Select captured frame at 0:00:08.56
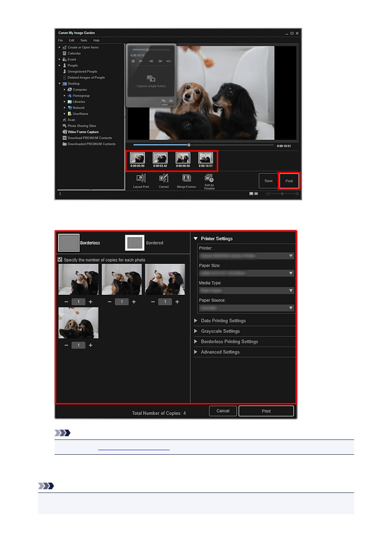The width and height of the screenshot is (392, 555). click(x=183, y=158)
